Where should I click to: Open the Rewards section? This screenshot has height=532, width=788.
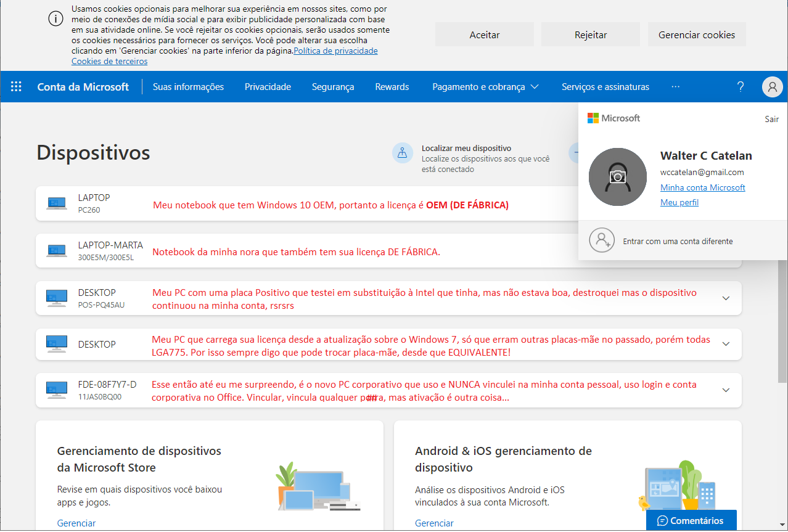click(392, 87)
